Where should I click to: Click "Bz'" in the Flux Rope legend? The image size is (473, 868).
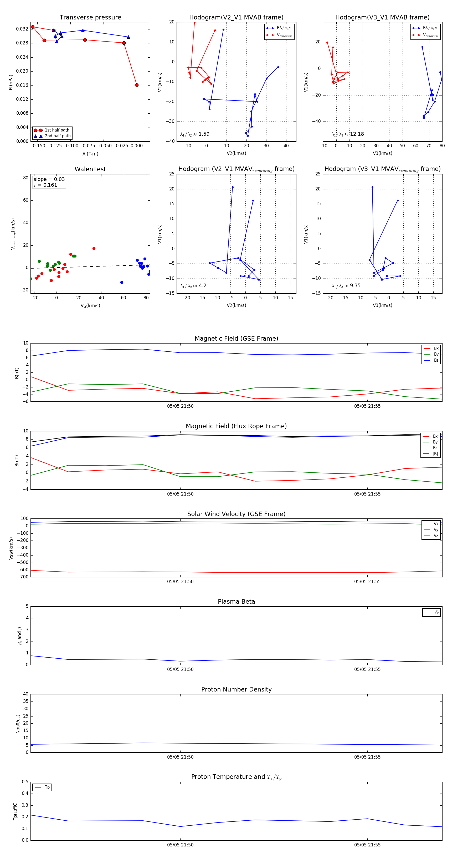tap(436, 448)
